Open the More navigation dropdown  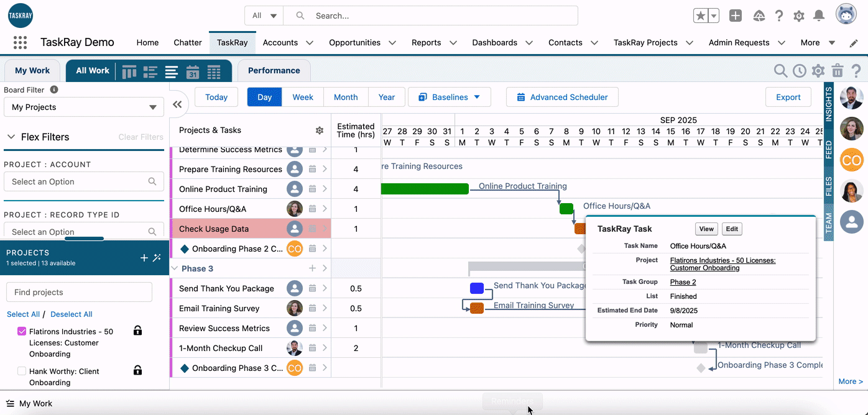pyautogui.click(x=818, y=43)
